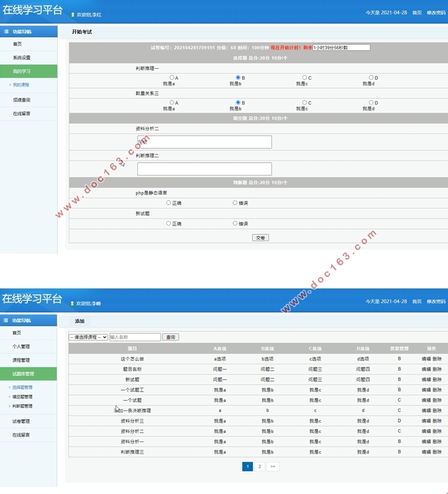Open 填空题管理 in the sidebar
The image size is (448, 494).
click(22, 396)
